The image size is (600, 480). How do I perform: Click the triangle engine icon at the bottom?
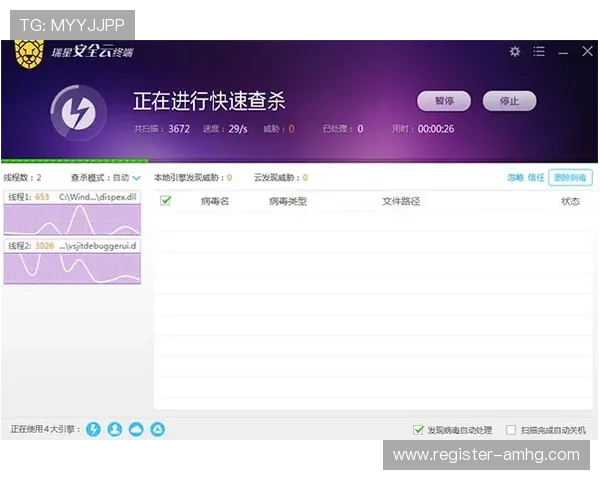(158, 429)
